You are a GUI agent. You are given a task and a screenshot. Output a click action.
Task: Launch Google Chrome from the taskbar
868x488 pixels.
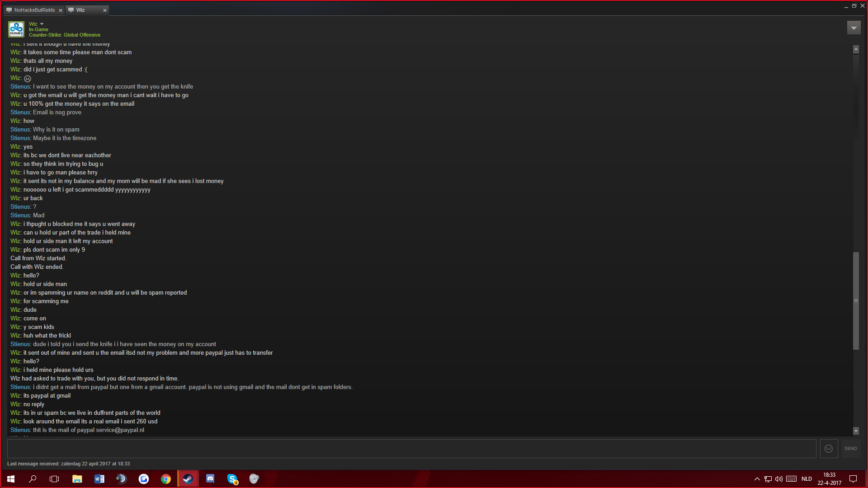166,479
